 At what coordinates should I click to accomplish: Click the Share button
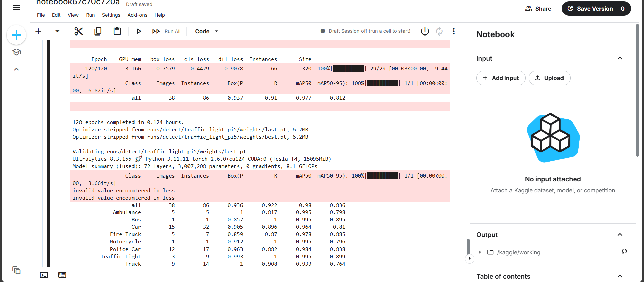538,9
